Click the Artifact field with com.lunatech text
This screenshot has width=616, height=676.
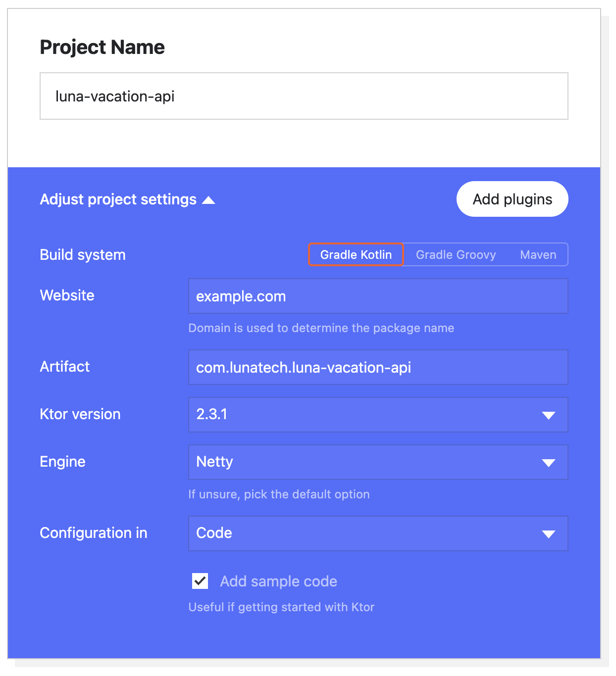[x=378, y=367]
